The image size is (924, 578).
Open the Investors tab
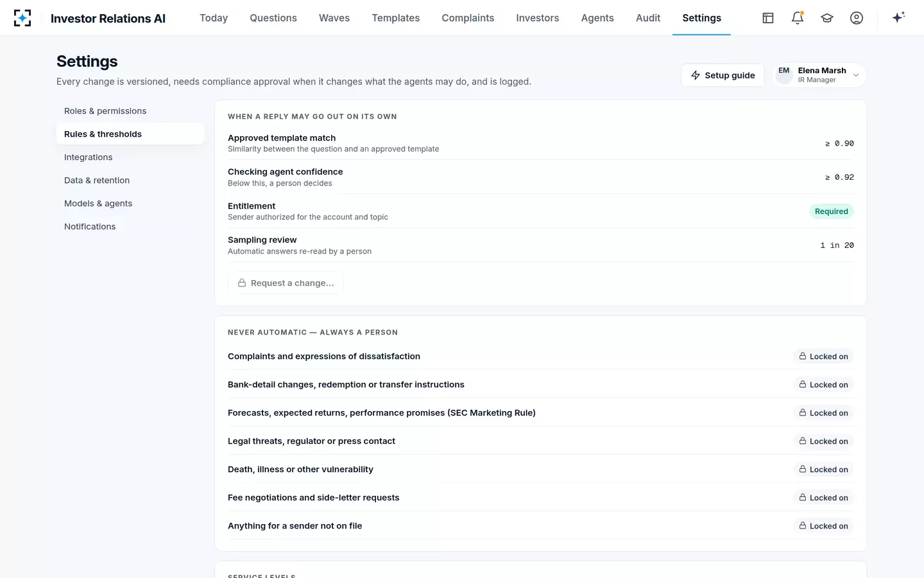click(x=538, y=18)
